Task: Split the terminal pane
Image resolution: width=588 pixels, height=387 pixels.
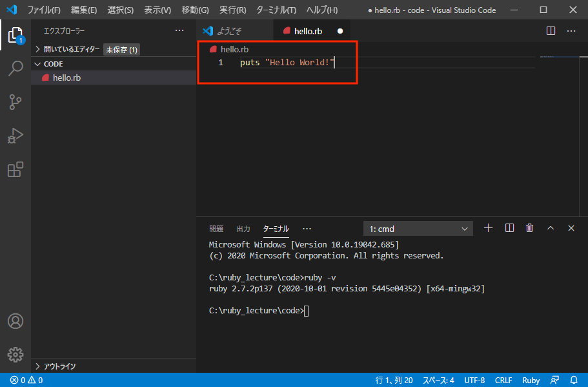Action: click(509, 228)
